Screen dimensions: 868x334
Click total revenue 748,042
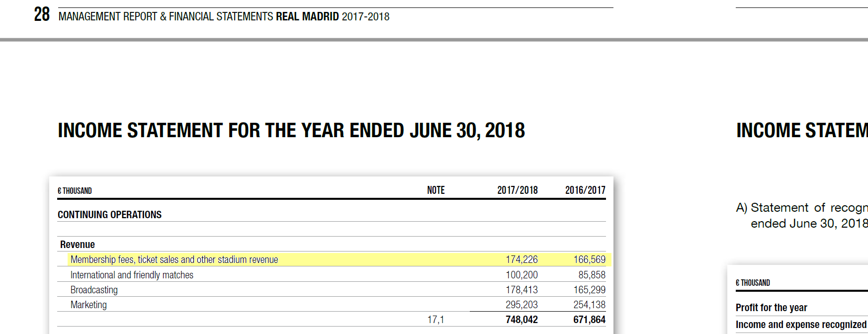521,320
